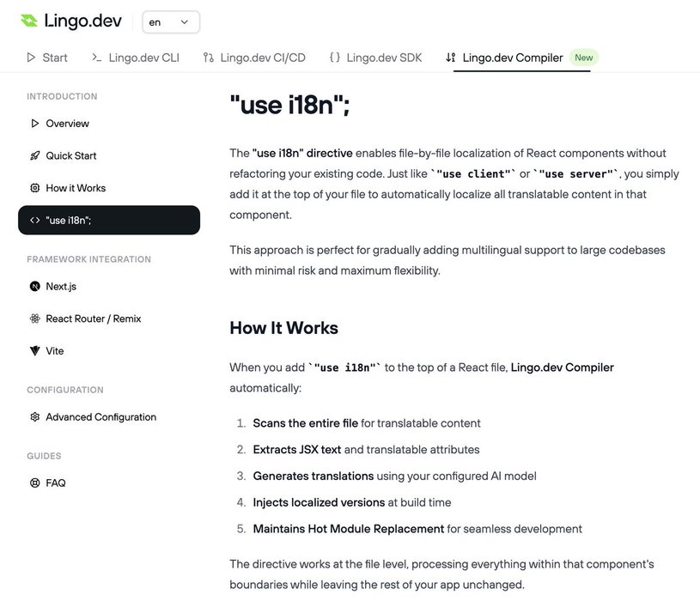The height and width of the screenshot is (601, 700).
Task: Click the code brackets icon on "use i18n";
Action: tap(35, 220)
